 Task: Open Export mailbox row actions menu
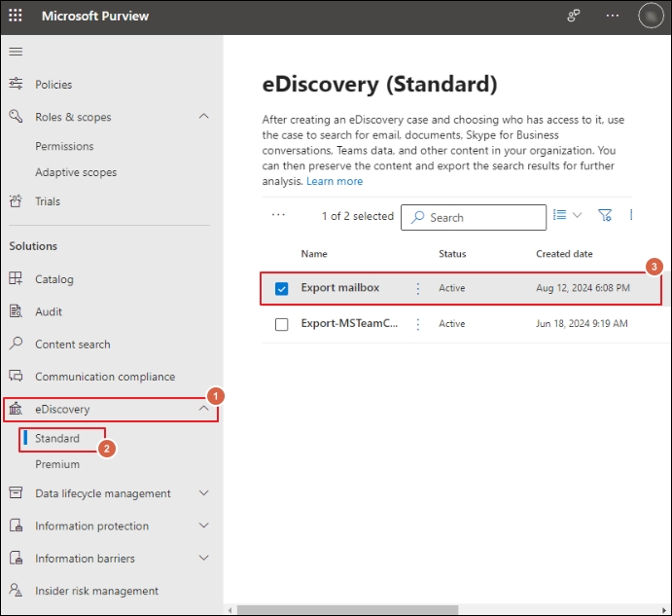[x=418, y=288]
